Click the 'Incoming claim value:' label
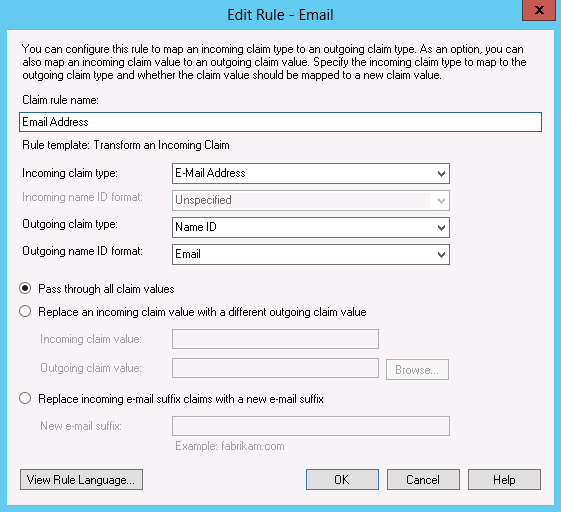Image resolution: width=561 pixels, height=512 pixels. [x=91, y=339]
